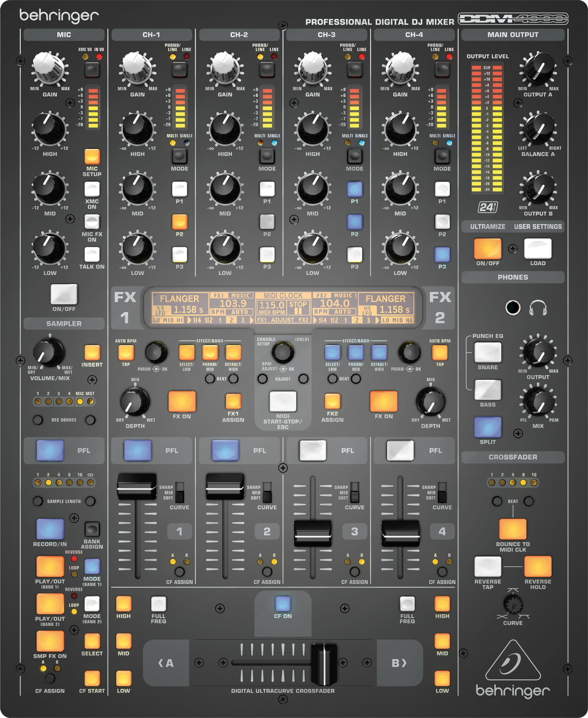Tap the FX1 Auto BPM Tap button
The height and width of the screenshot is (718, 588).
tap(125, 354)
